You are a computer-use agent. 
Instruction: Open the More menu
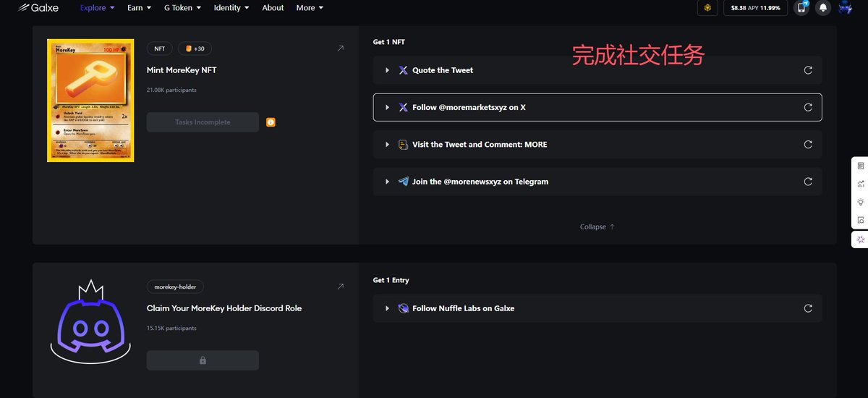coord(310,8)
